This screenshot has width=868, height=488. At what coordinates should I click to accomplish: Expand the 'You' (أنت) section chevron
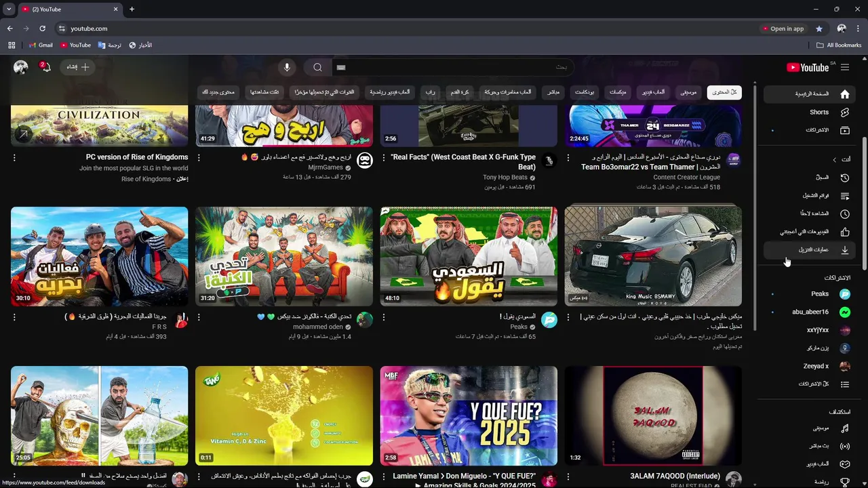[835, 159]
